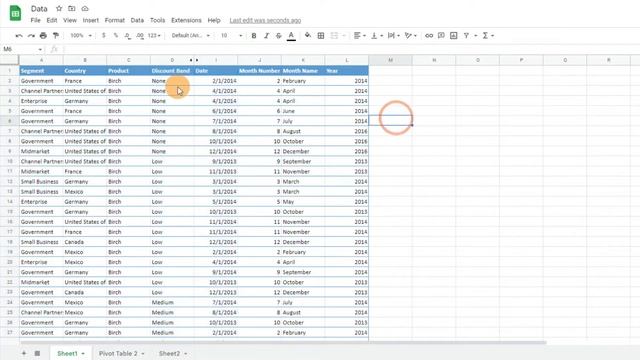Open the more number formats 123 dropdown
Screen dimensions: 640x360
154,36
